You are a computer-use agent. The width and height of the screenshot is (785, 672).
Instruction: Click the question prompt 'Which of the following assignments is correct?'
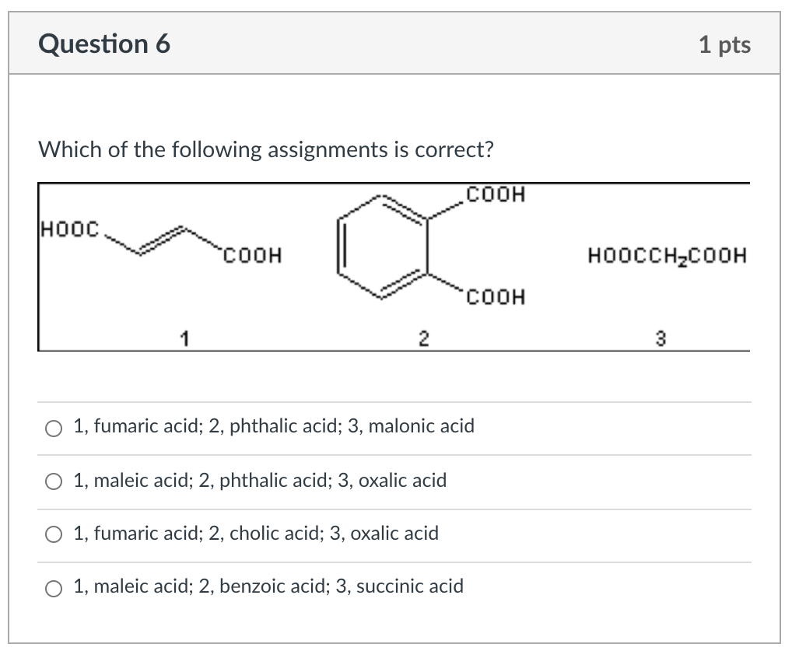click(x=266, y=149)
